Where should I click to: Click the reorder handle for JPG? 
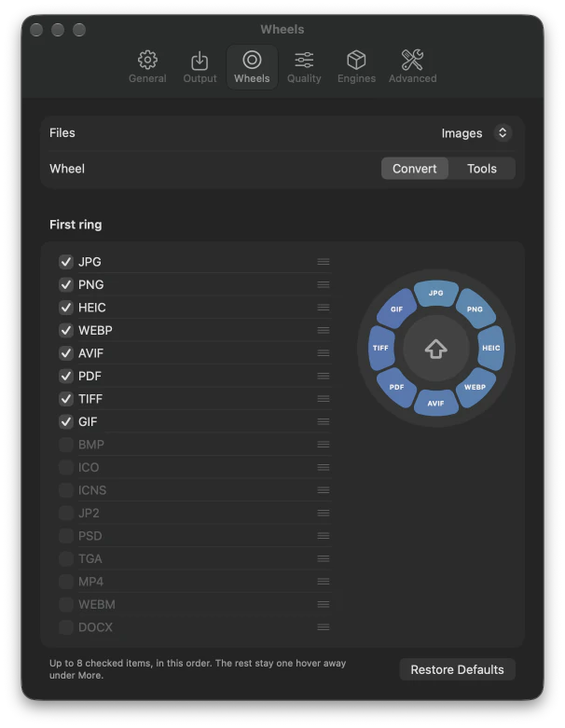coord(324,262)
